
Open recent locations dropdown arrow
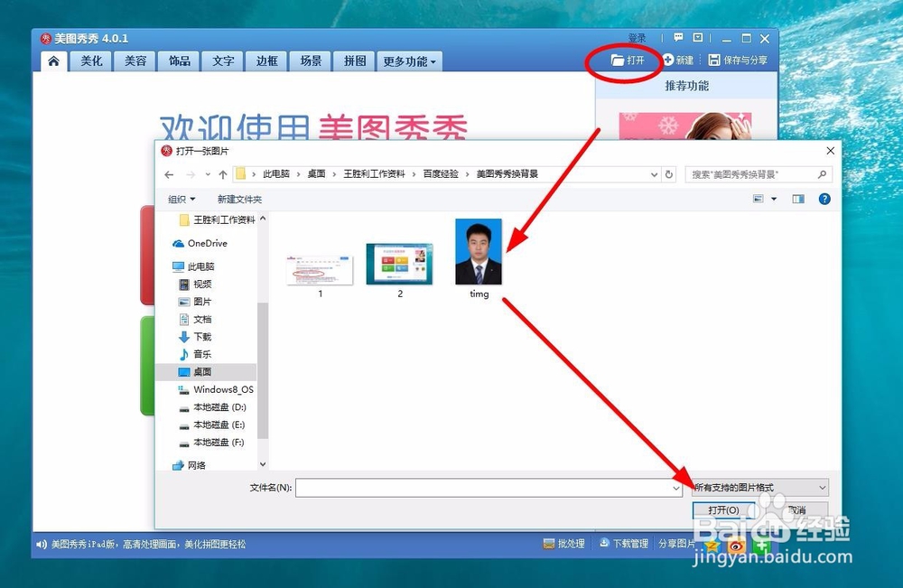(x=208, y=174)
